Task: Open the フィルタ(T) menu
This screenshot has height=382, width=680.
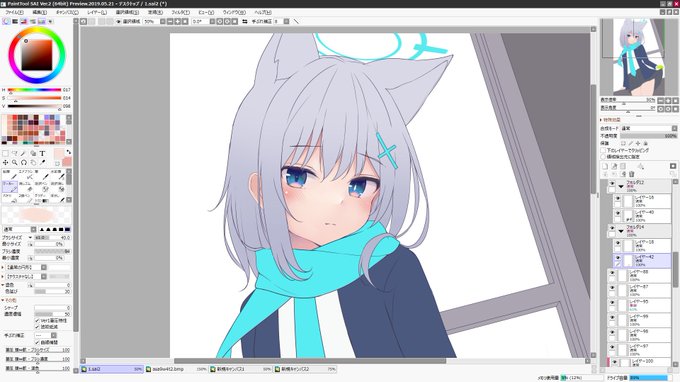Action: pyautogui.click(x=180, y=13)
